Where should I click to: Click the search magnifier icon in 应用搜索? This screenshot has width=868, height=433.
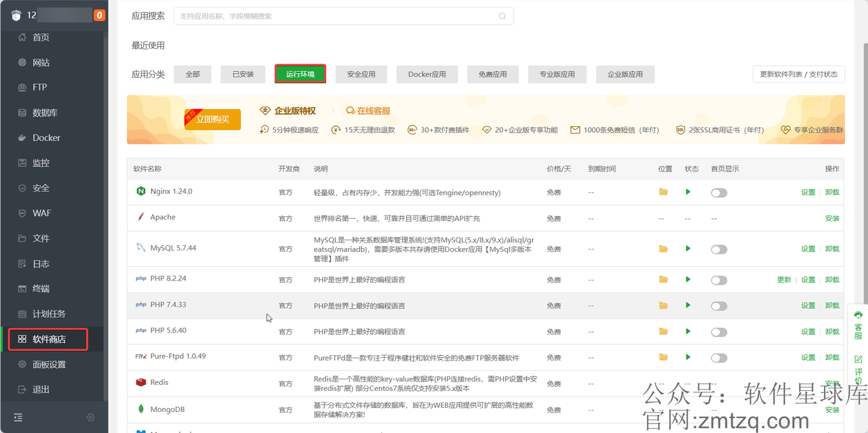pyautogui.click(x=502, y=16)
